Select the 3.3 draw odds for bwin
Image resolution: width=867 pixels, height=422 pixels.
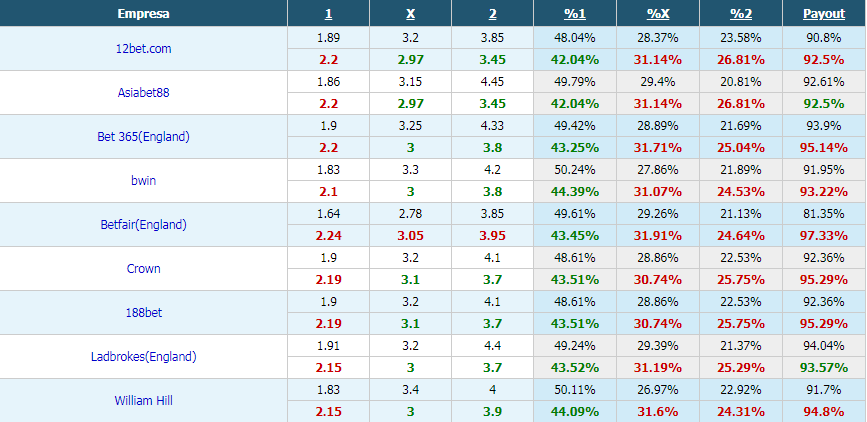click(410, 170)
